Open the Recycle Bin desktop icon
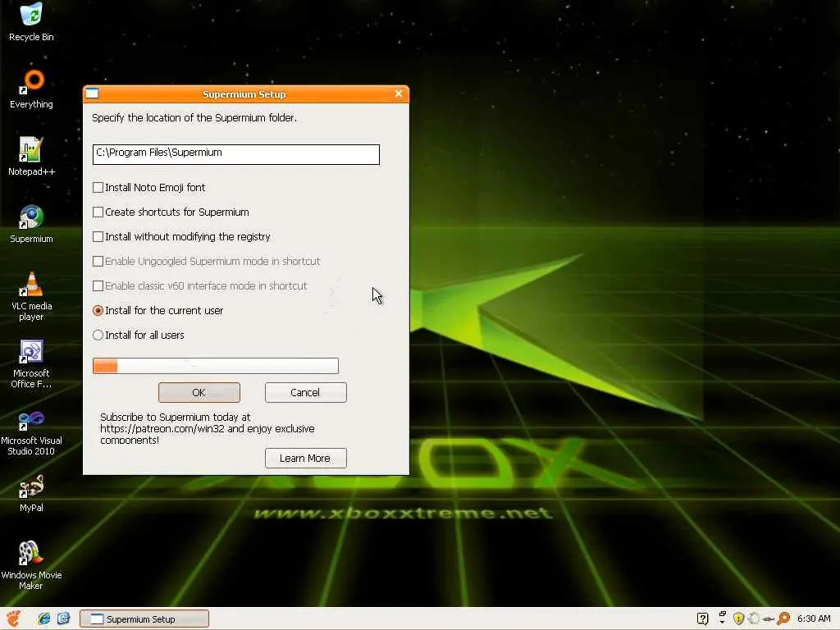The height and width of the screenshot is (630, 840). click(x=31, y=21)
